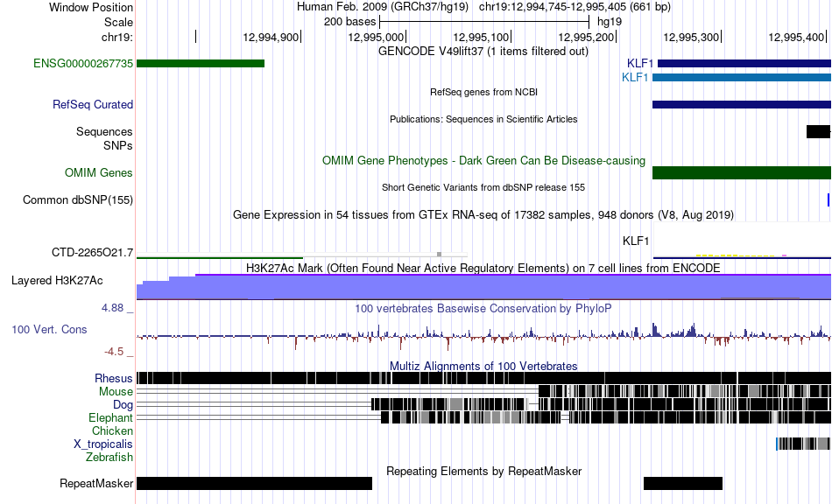Click the X_tropicalis alignment label
Viewport: 832px width, 504px height.
pos(103,444)
